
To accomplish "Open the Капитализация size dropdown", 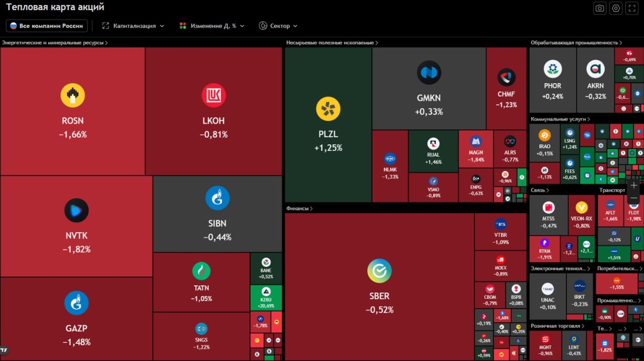I will coord(133,26).
